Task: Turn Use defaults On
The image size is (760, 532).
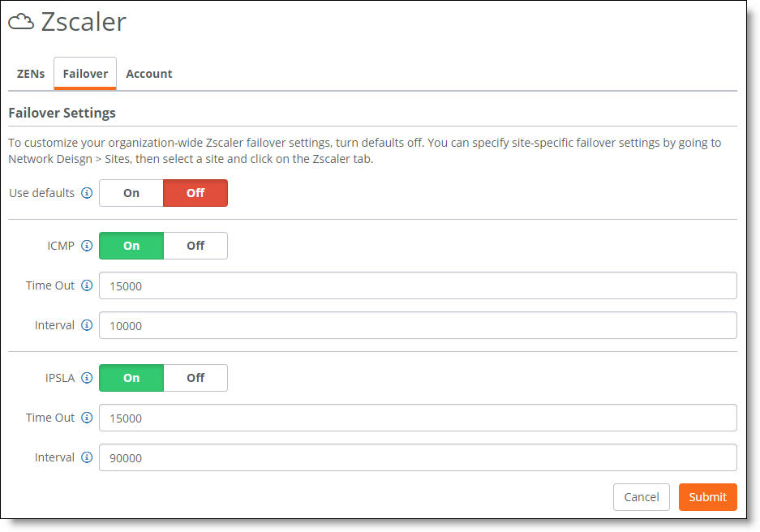Action: 131,193
